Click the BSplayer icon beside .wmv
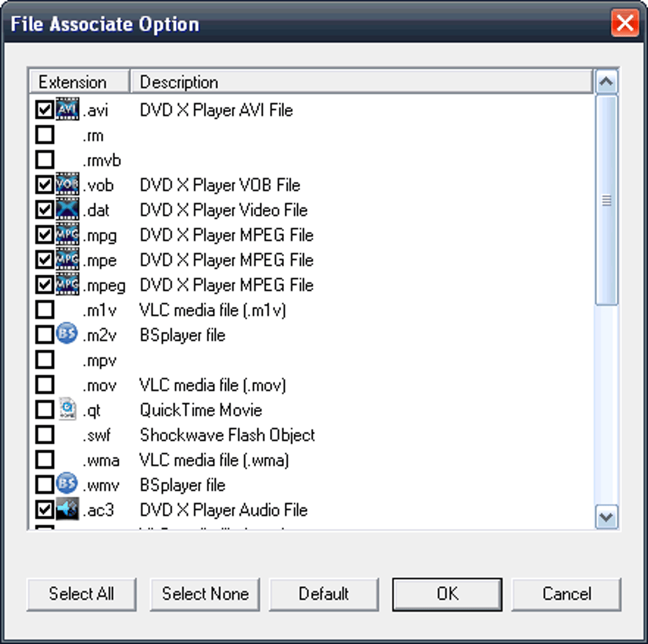The height and width of the screenshot is (644, 648). click(x=67, y=484)
